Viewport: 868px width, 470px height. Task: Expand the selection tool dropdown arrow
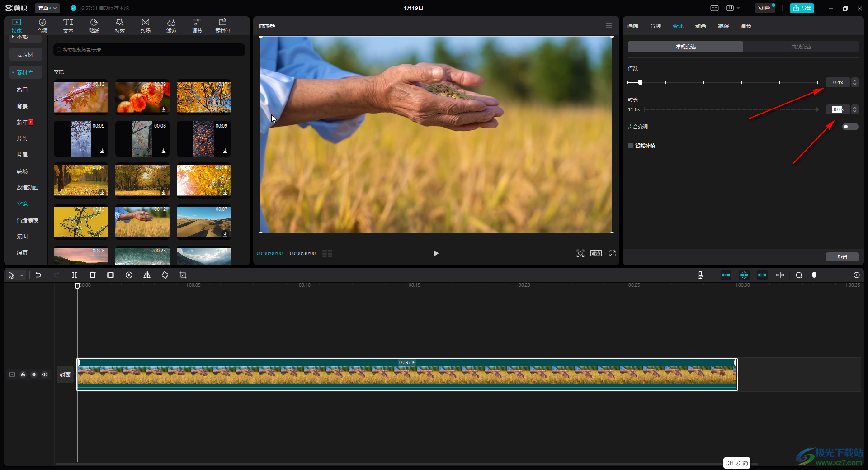coord(21,275)
